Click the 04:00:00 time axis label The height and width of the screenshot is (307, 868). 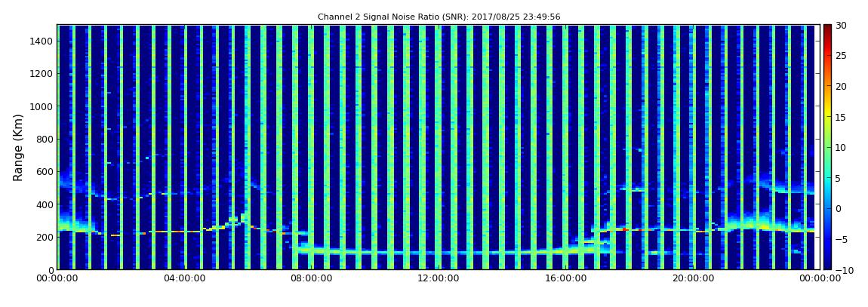coord(184,279)
